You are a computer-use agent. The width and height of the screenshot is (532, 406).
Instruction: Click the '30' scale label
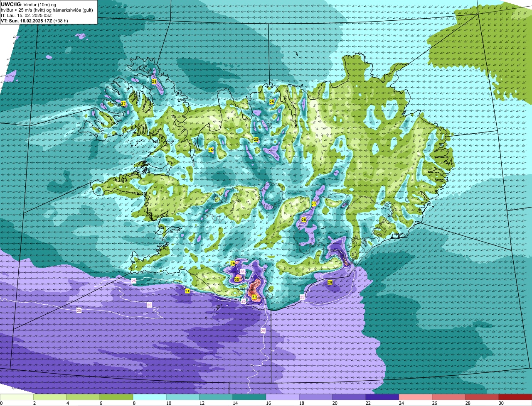pyautogui.click(x=501, y=403)
